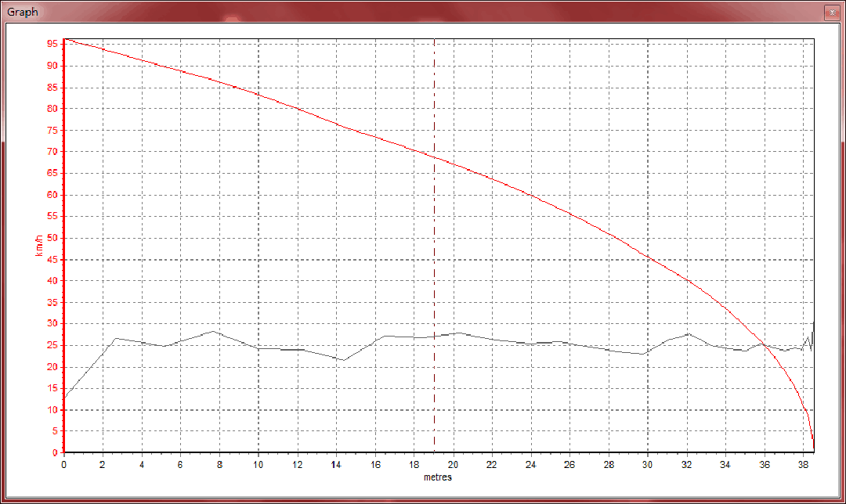The width and height of the screenshot is (846, 504).
Task: Click the red dashed vertical cursor line
Action: (435, 313)
